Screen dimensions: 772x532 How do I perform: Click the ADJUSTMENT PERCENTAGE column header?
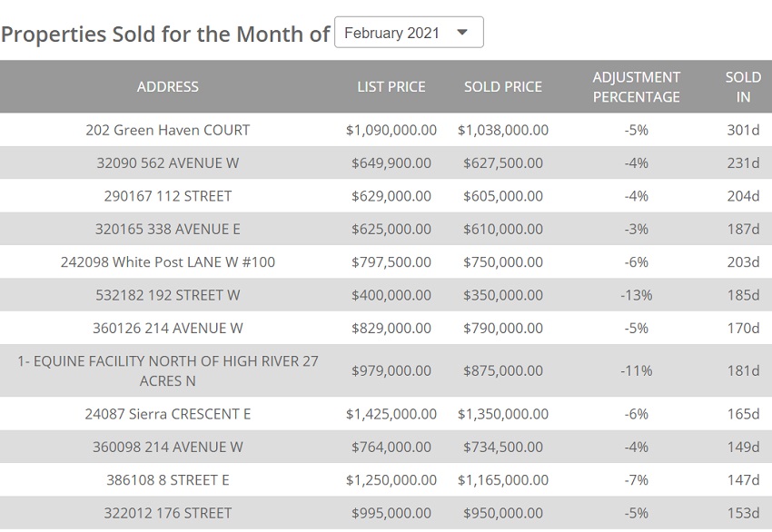636,87
